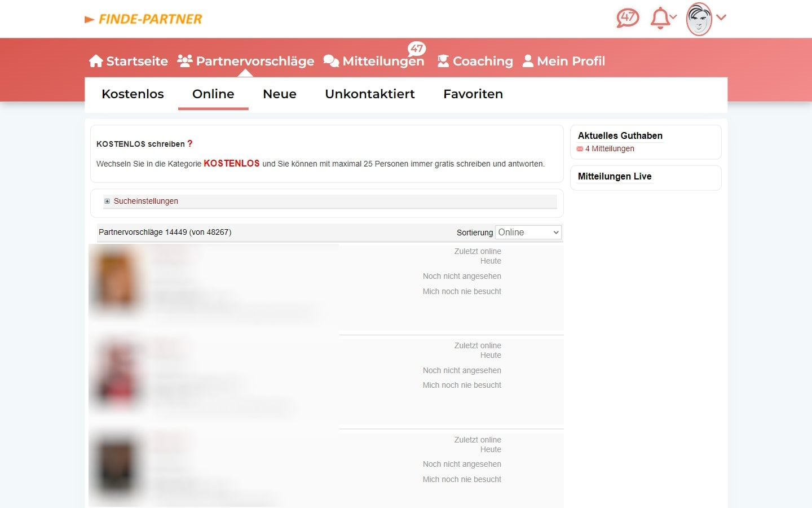Click the people icon beside Partnervorschläge
Image resolution: width=812 pixels, height=508 pixels.
(x=184, y=60)
